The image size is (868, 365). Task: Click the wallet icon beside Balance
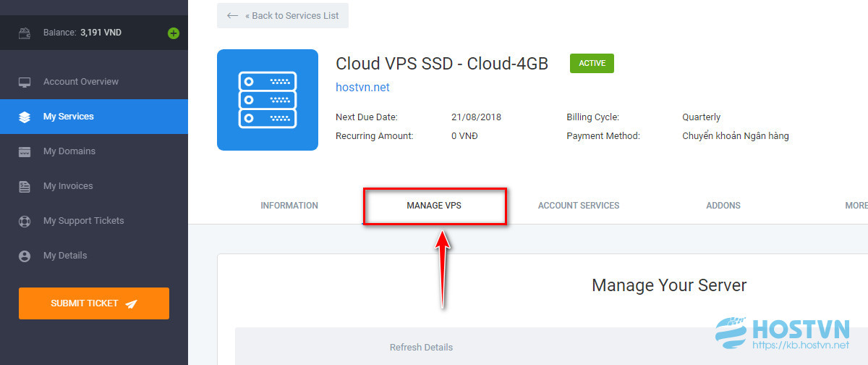click(25, 33)
